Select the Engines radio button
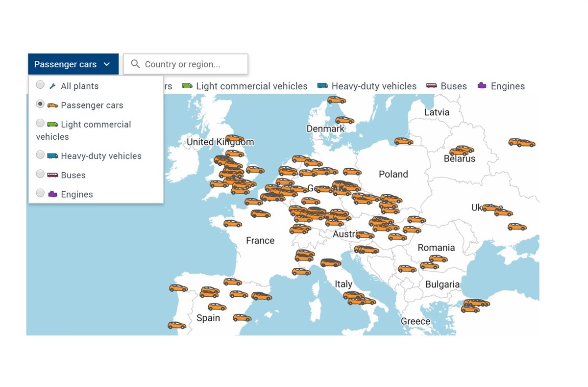The width and height of the screenshot is (588, 387). [x=40, y=193]
